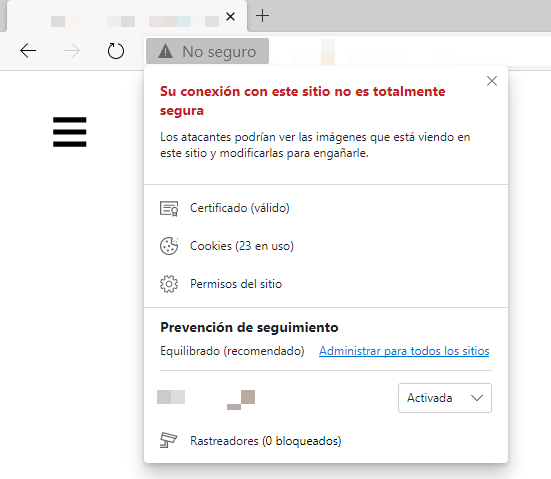Click the forward arrow navigation button

[72, 51]
